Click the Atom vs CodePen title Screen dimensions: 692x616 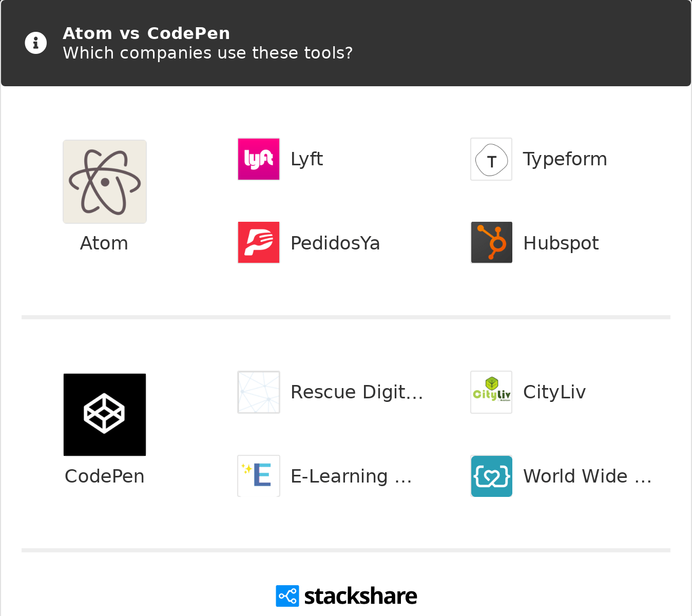point(146,33)
